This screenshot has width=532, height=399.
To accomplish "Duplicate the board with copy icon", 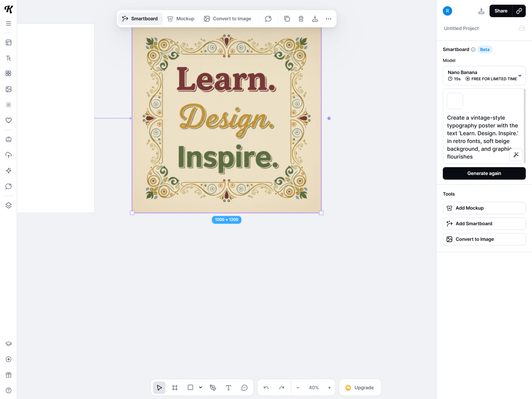I will click(287, 19).
